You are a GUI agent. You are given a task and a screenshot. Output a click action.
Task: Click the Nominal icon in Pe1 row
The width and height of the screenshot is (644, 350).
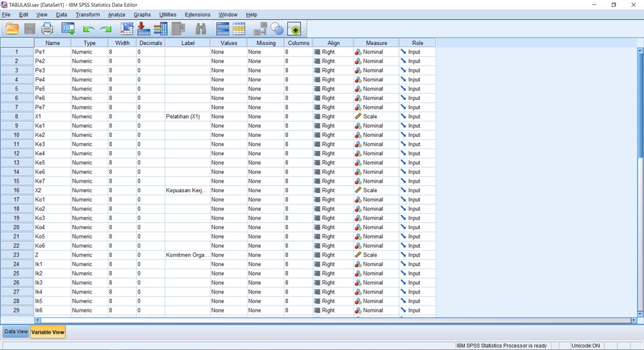pyautogui.click(x=358, y=52)
